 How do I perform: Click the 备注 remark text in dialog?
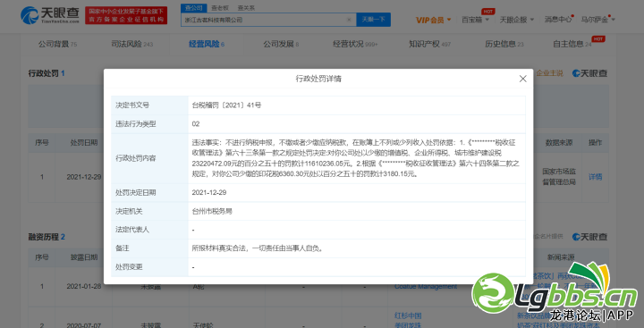point(257,248)
